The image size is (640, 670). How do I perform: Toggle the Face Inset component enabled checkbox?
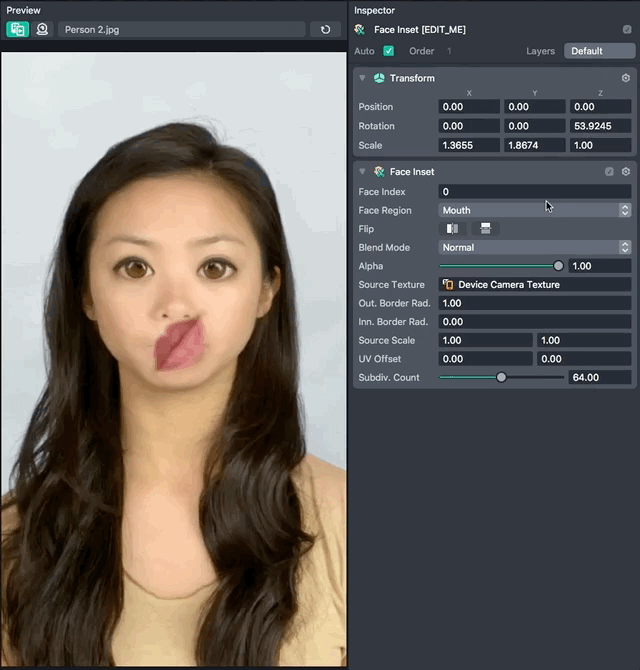[609, 172]
